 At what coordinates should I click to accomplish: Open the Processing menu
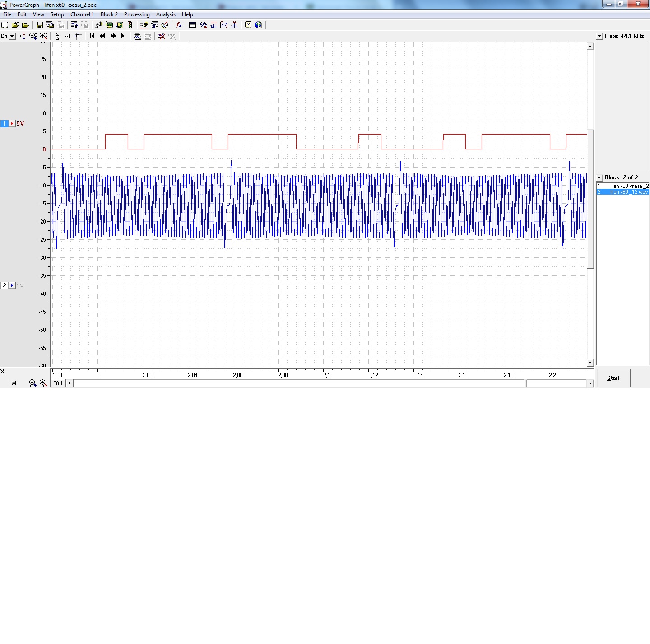[137, 14]
